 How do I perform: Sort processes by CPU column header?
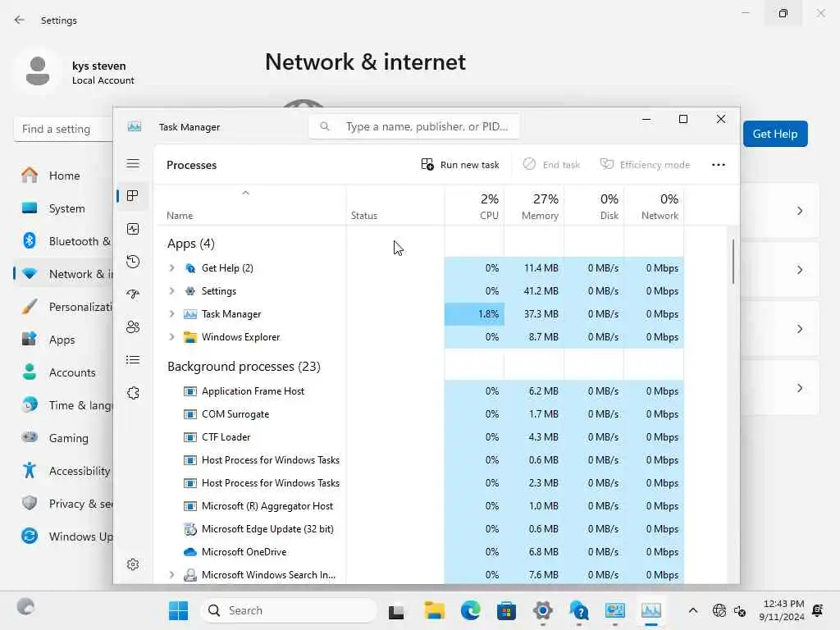click(x=475, y=206)
